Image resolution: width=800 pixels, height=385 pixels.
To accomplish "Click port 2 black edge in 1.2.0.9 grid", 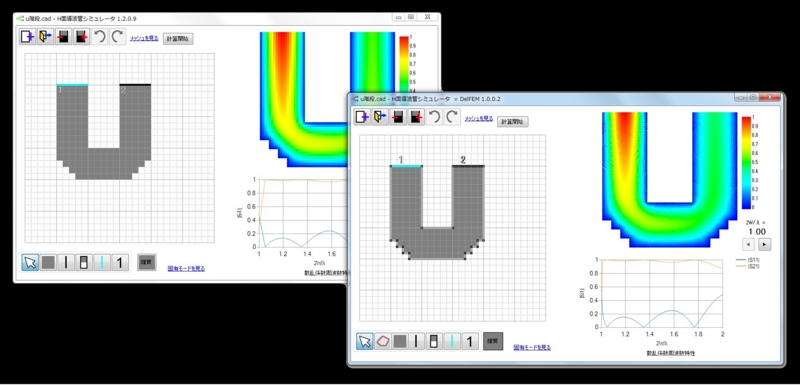I will point(135,85).
